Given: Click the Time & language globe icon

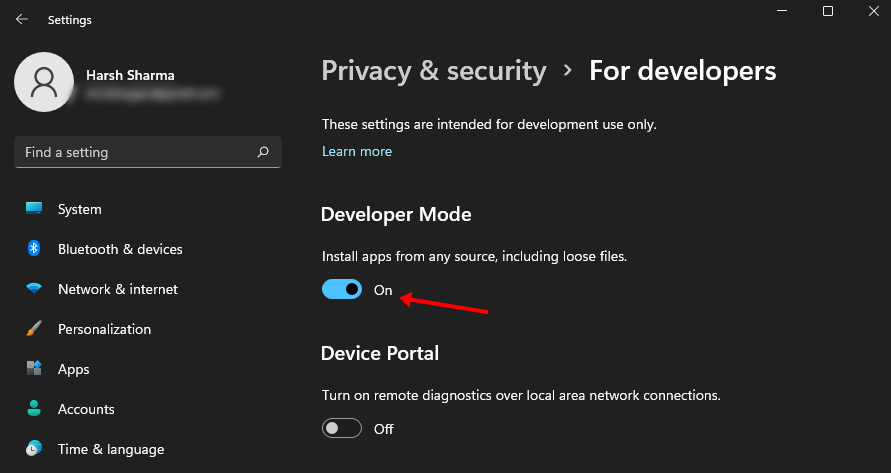Looking at the screenshot, I should (34, 449).
